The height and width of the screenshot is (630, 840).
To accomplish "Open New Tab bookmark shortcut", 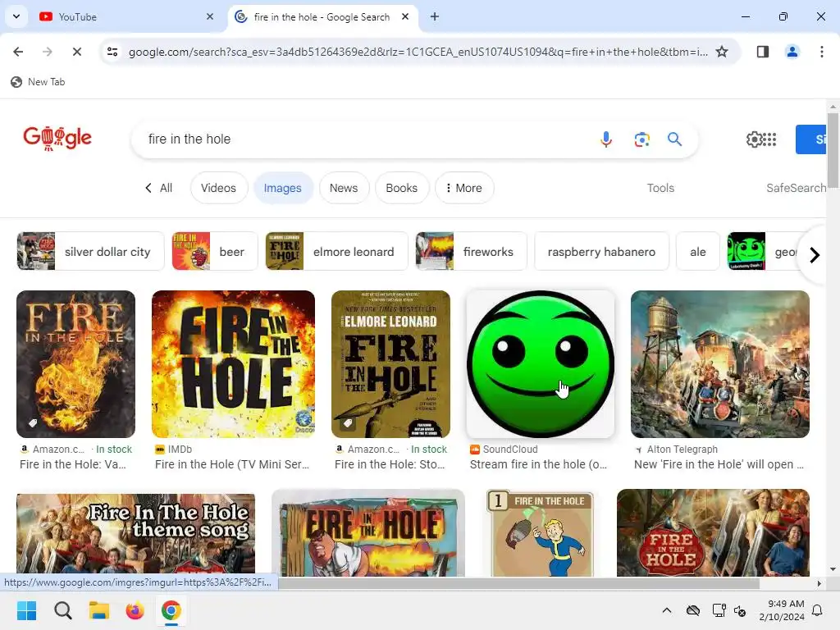I will pyautogui.click(x=38, y=82).
